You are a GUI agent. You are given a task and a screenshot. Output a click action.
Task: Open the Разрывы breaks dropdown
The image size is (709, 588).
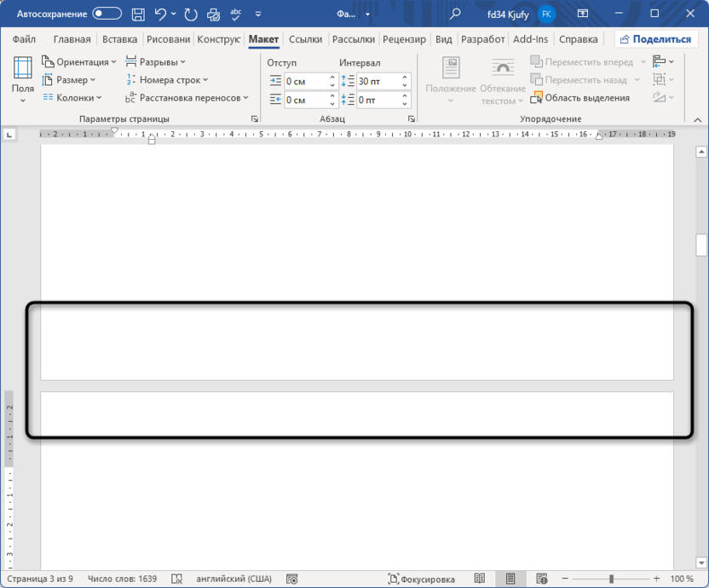pyautogui.click(x=155, y=61)
